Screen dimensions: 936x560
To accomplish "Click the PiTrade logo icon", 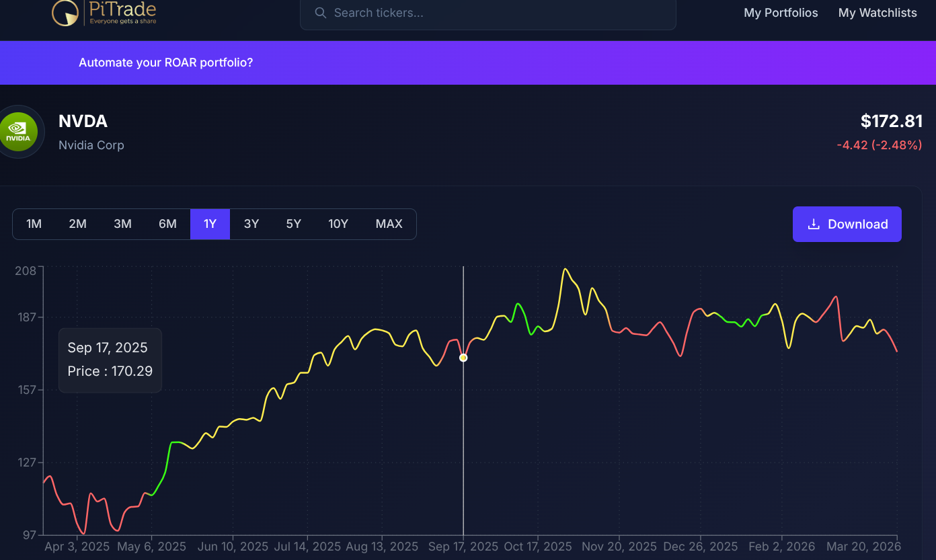I will (x=66, y=13).
